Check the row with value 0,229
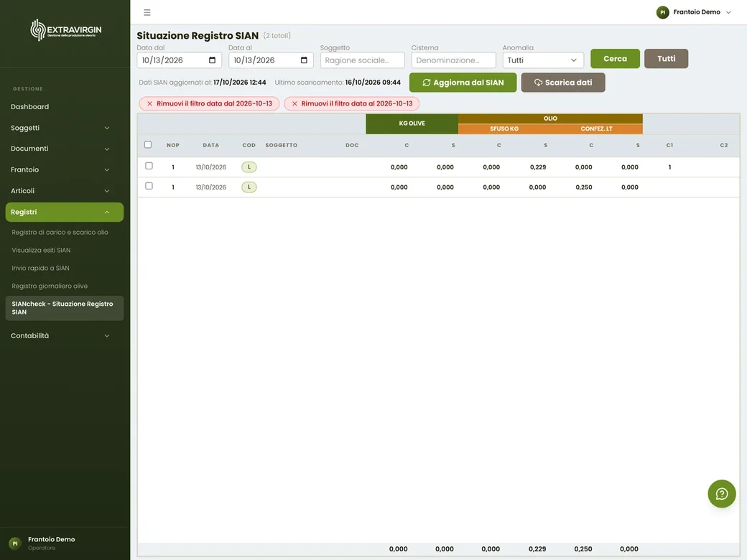 pyautogui.click(x=149, y=166)
